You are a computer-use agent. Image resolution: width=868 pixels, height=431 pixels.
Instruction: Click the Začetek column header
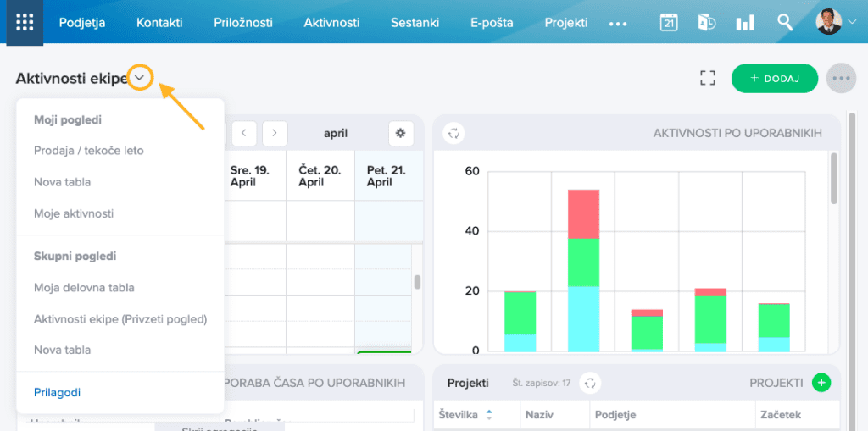point(781,414)
